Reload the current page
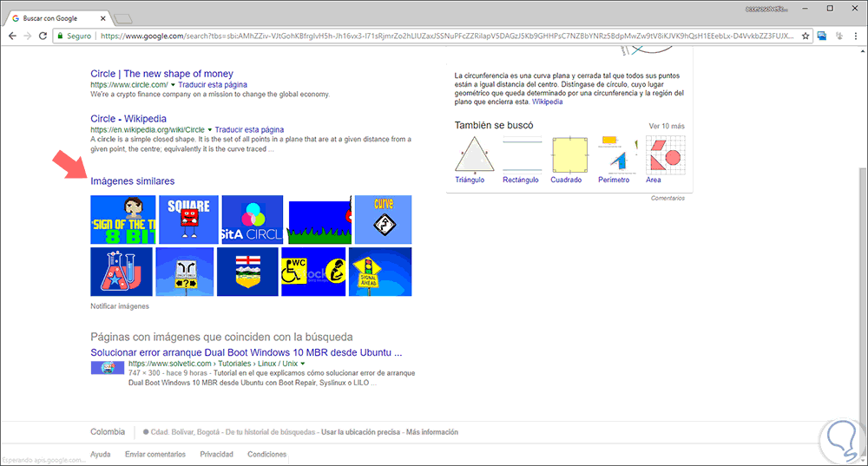Viewport: 868px width, 466px height. (x=43, y=36)
